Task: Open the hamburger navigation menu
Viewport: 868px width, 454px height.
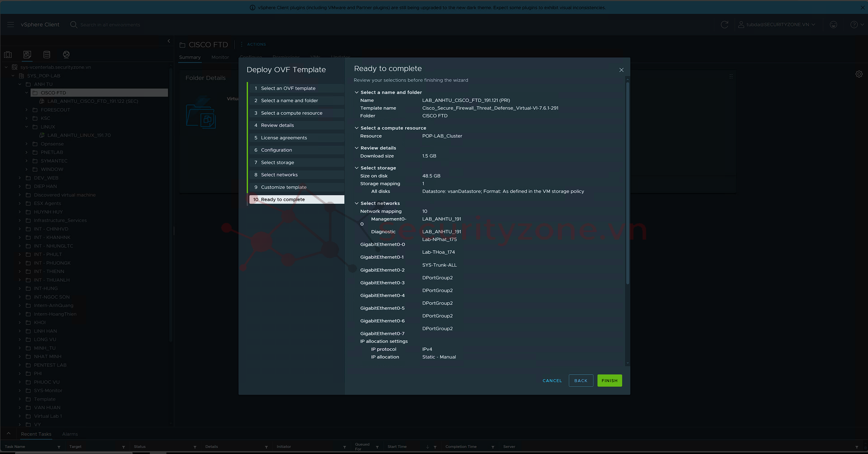Action: [11, 25]
